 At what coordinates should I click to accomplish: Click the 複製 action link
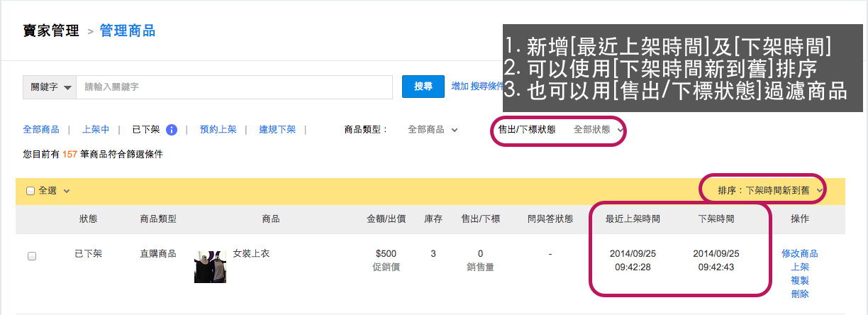coord(799,280)
